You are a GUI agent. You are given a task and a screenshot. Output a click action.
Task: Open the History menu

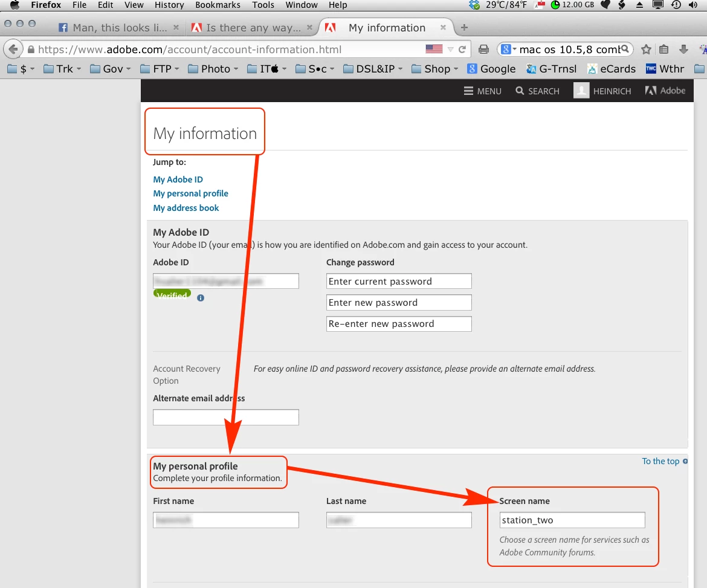(x=169, y=5)
